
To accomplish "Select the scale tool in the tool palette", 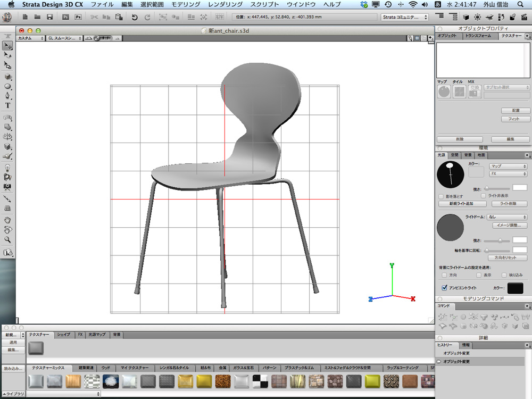I will (x=7, y=65).
